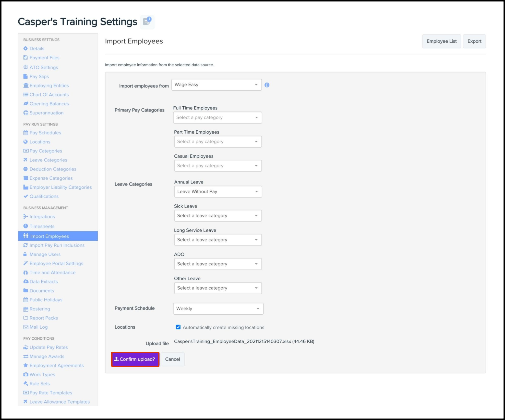Click the clock icon beside Timesheets
Screen dimensions: 505x420
click(25, 226)
